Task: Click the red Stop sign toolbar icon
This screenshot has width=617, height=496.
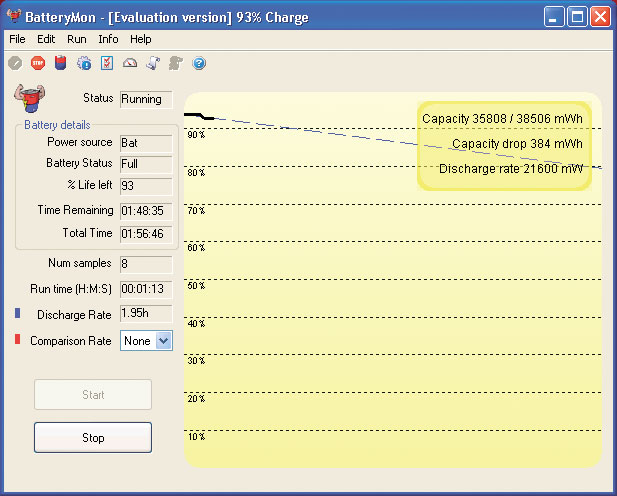Action: pyautogui.click(x=38, y=63)
